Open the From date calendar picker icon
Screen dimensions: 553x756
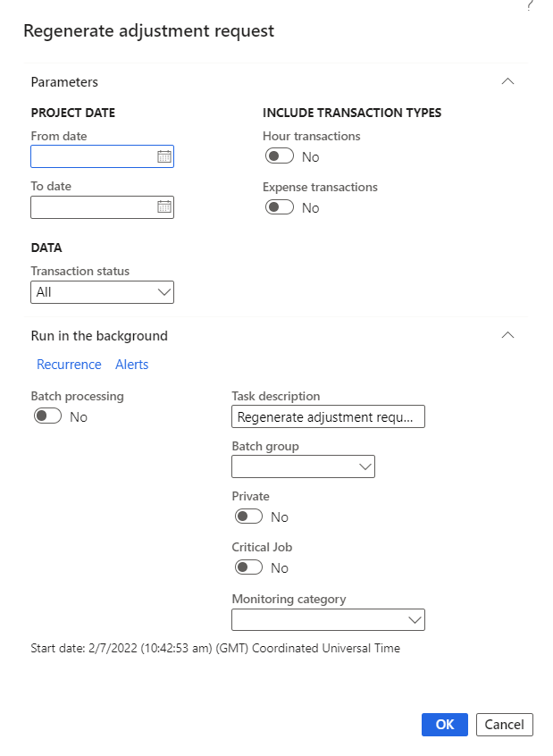coord(164,157)
